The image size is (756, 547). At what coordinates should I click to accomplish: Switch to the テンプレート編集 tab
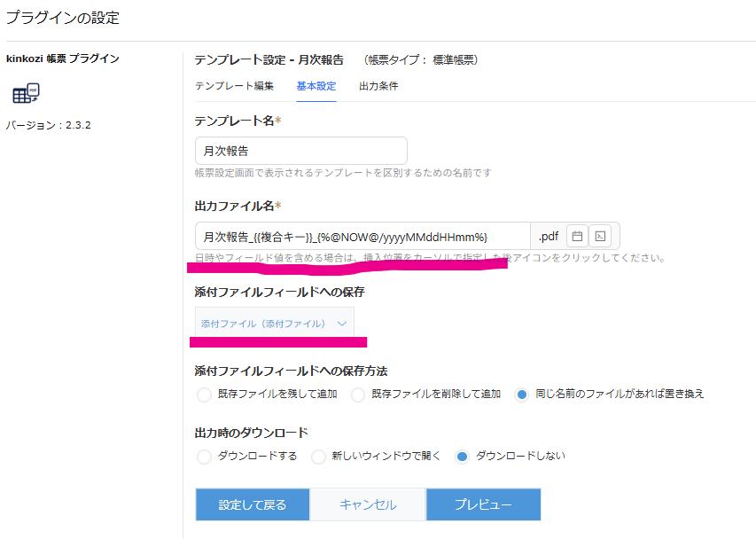pyautogui.click(x=234, y=86)
